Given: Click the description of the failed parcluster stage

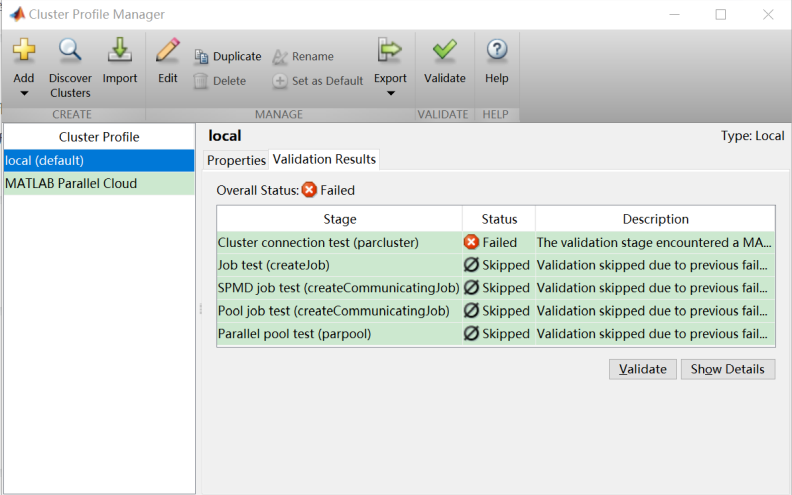Looking at the screenshot, I should click(x=654, y=243).
